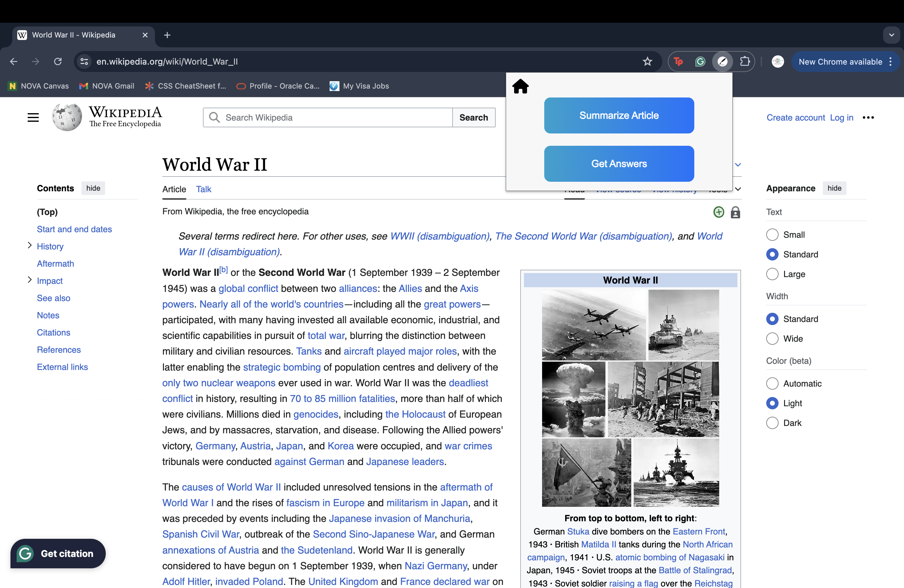Choose Dark color mode
Image resolution: width=904 pixels, height=588 pixels.
(x=772, y=423)
